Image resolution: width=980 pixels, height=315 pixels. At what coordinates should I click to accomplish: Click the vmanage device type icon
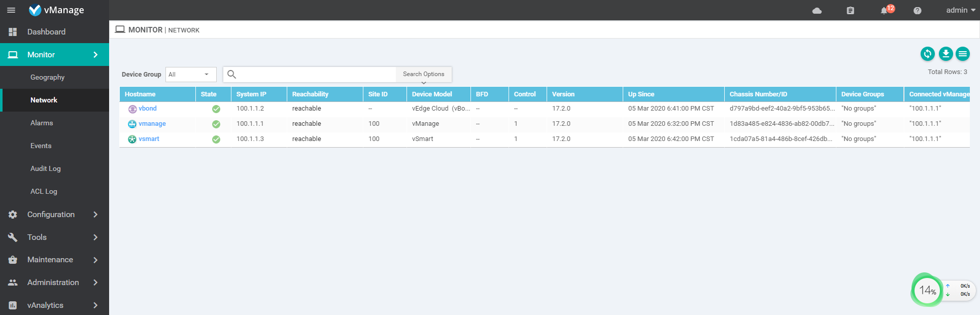(x=132, y=124)
